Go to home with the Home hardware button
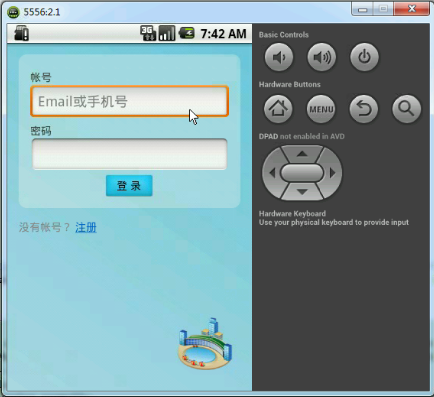The height and width of the screenshot is (397, 434). pyautogui.click(x=278, y=109)
